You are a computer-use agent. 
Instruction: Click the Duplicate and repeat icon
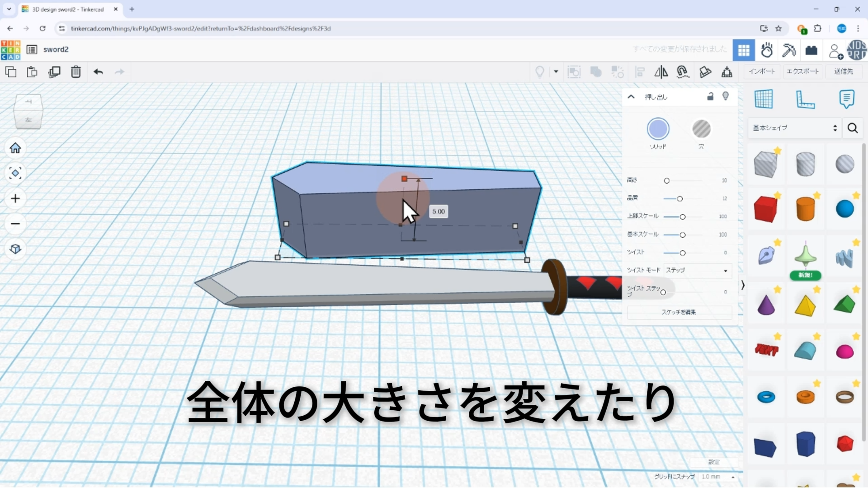54,72
